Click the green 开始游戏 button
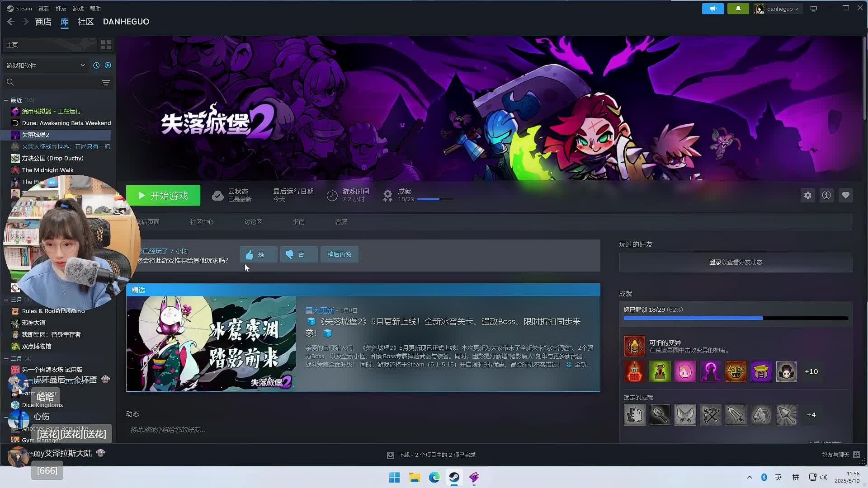The width and height of the screenshot is (868, 488). (163, 195)
